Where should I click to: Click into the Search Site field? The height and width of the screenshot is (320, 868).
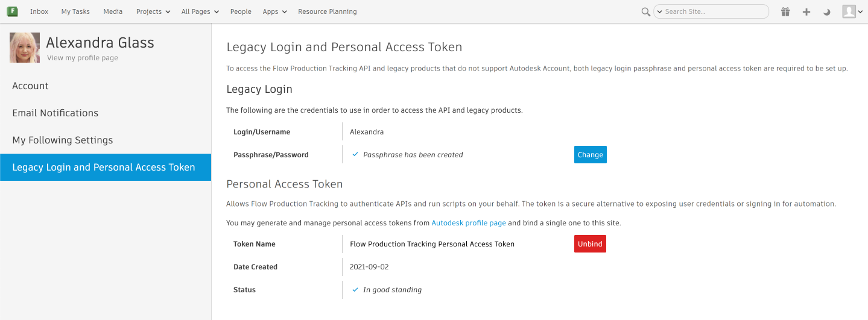coord(715,11)
